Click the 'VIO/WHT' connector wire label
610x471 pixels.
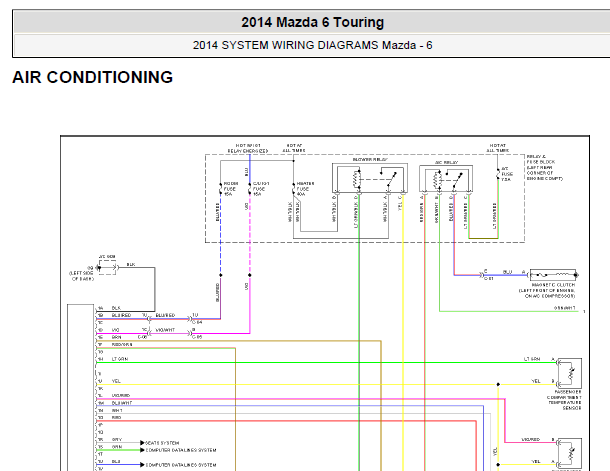[165, 330]
